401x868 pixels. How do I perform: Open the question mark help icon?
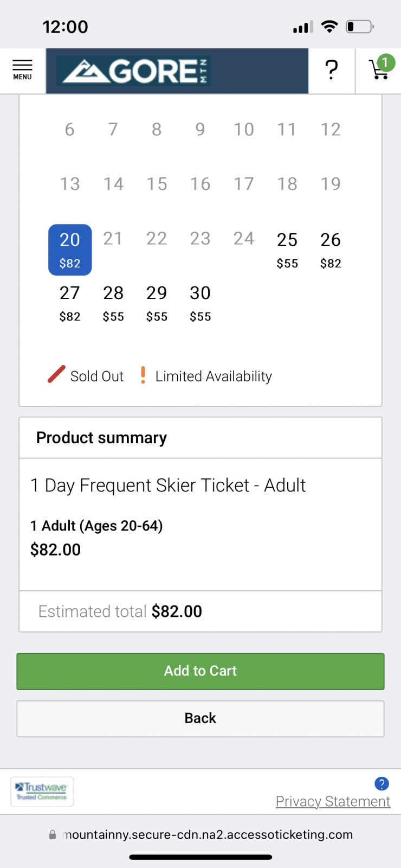point(331,71)
